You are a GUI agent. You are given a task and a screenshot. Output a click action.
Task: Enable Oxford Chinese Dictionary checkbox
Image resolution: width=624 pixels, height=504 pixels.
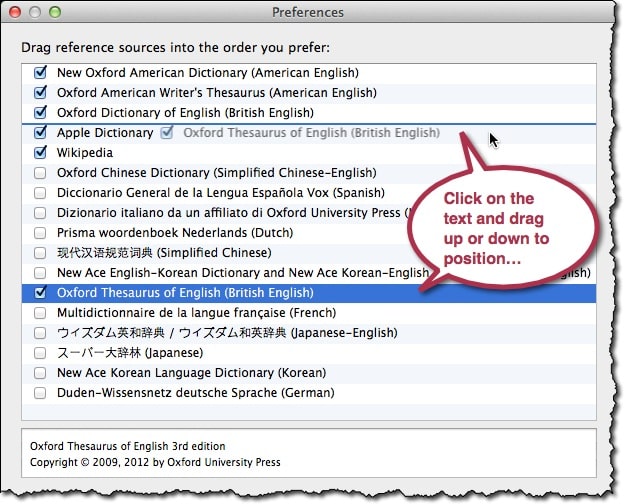pyautogui.click(x=40, y=173)
